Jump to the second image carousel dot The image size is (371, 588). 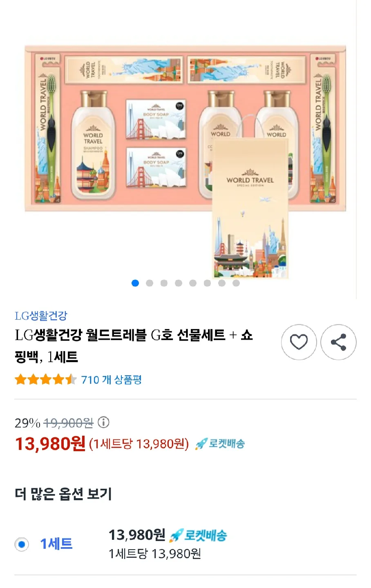click(150, 283)
